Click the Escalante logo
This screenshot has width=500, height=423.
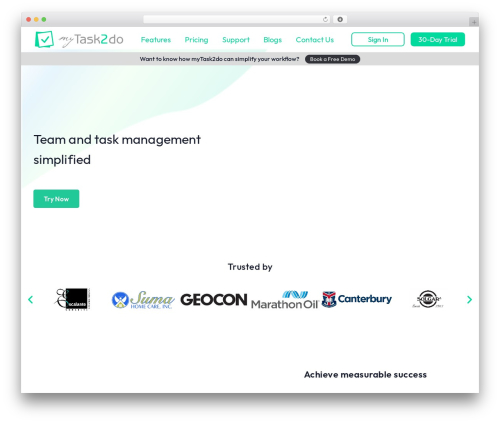tap(72, 299)
